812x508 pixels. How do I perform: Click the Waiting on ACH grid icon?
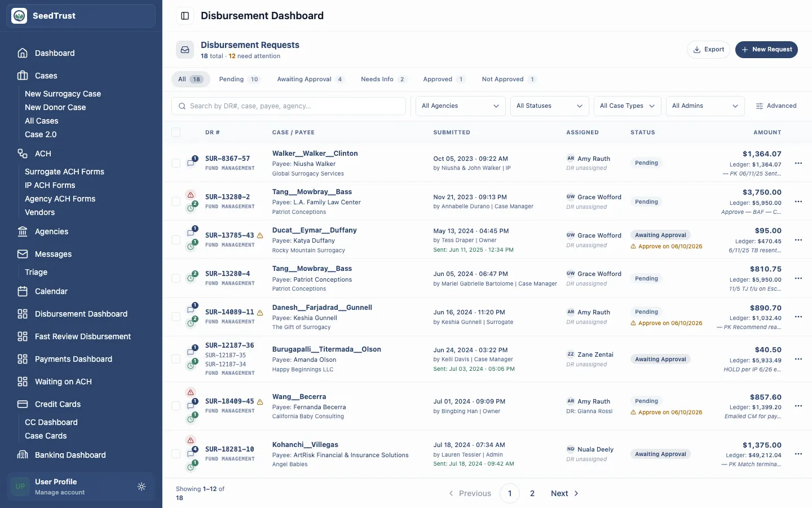23,382
